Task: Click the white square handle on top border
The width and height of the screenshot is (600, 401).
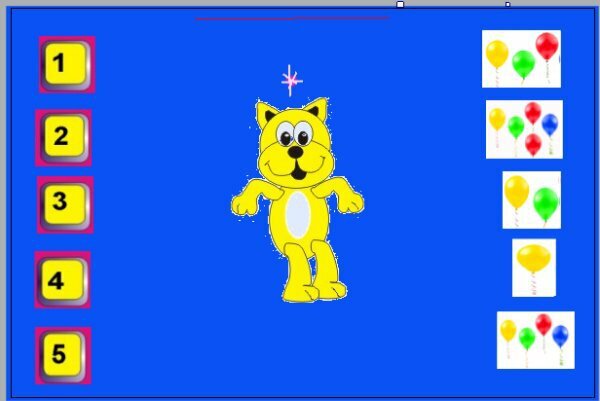Action: coord(400,5)
